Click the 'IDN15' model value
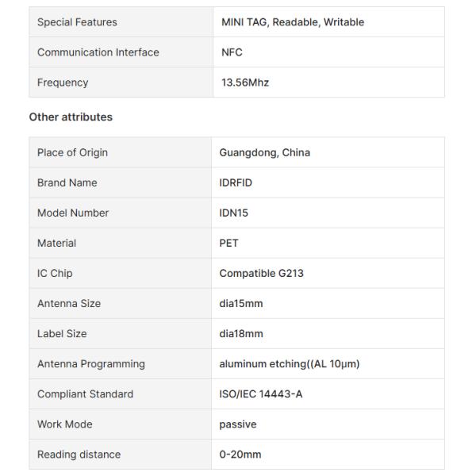The image size is (476, 476). [x=233, y=213]
